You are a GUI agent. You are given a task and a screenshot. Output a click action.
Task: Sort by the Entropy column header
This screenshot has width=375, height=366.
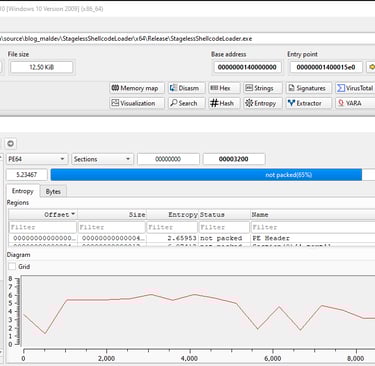173,215
